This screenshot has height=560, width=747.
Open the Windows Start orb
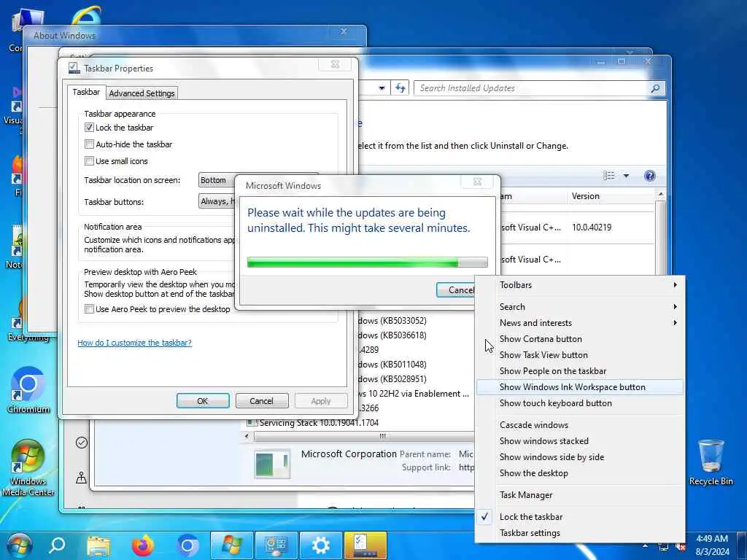click(x=20, y=545)
